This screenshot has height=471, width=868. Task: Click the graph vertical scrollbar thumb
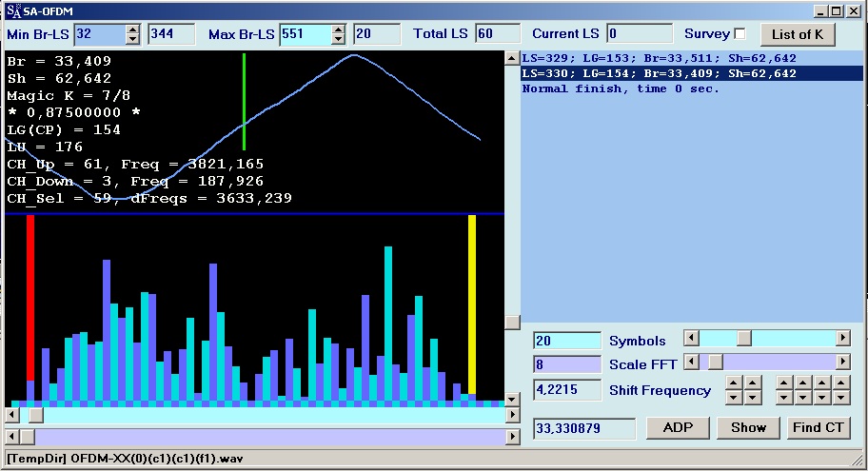pyautogui.click(x=512, y=323)
